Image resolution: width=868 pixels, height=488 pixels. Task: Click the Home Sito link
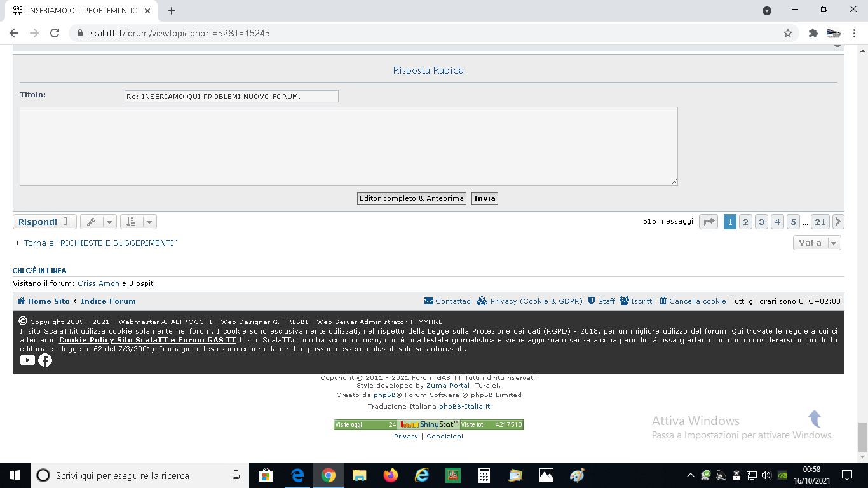[x=43, y=301]
